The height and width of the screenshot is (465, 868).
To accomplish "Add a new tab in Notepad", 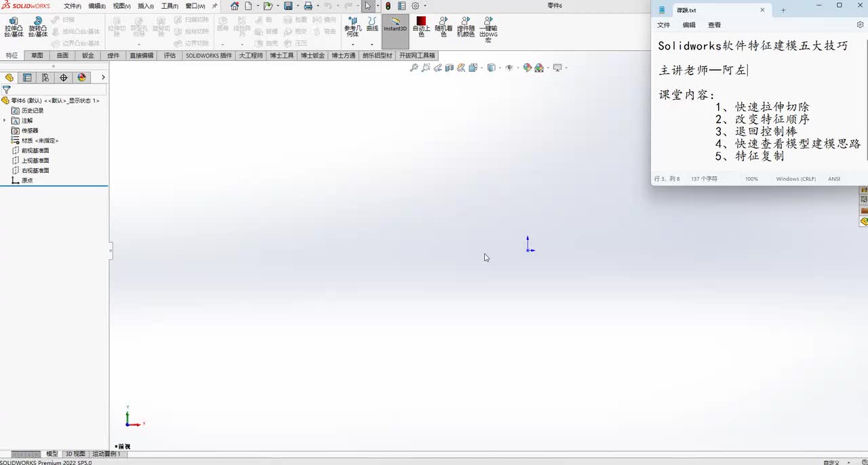I will pyautogui.click(x=783, y=10).
